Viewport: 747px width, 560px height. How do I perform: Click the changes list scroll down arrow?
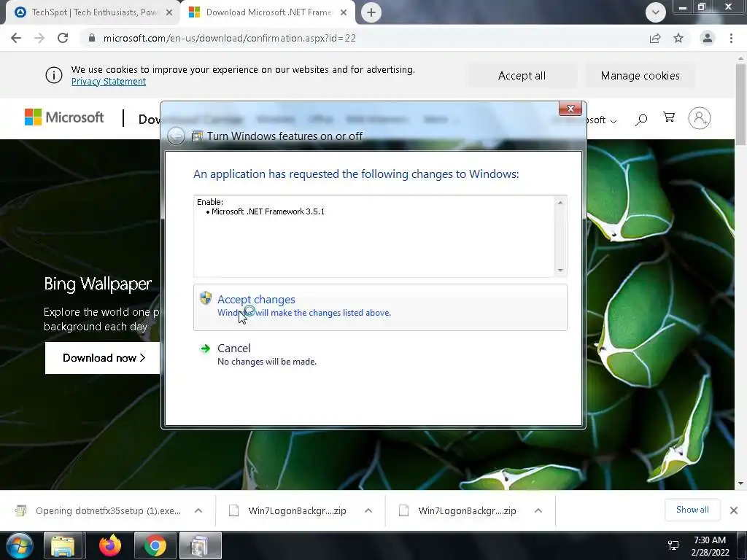(560, 271)
